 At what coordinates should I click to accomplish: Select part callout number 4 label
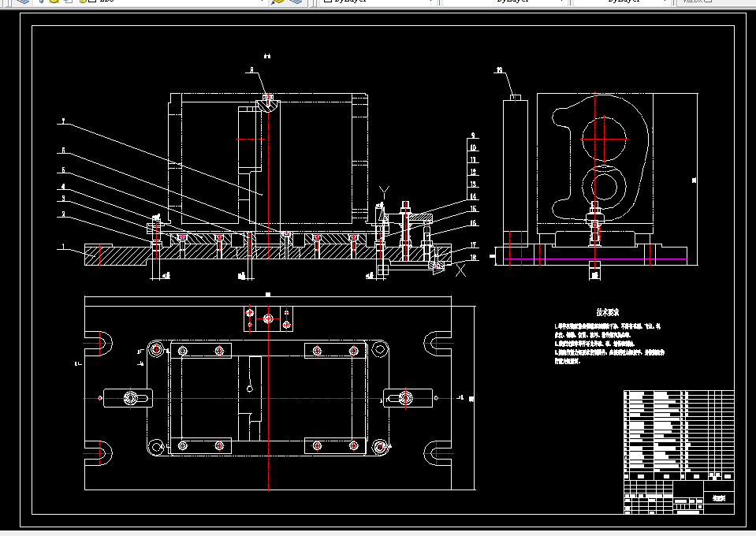63,187
